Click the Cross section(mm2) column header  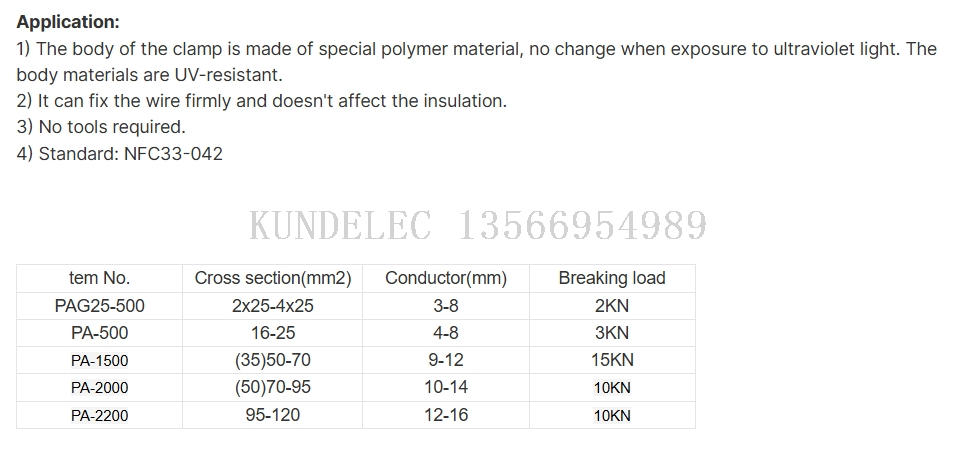(x=272, y=278)
